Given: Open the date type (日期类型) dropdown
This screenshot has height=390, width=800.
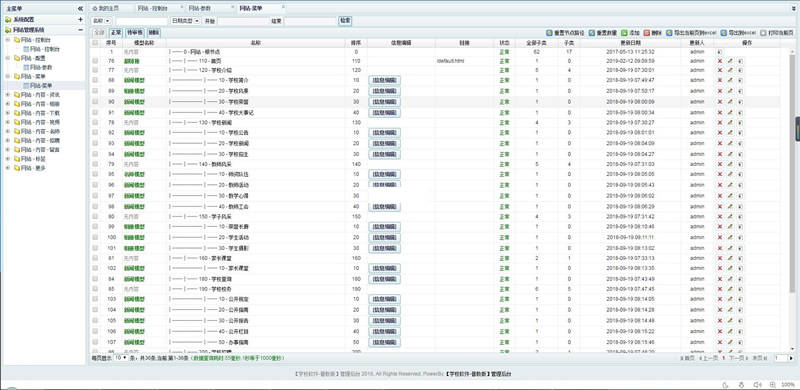Looking at the screenshot, I should point(186,21).
